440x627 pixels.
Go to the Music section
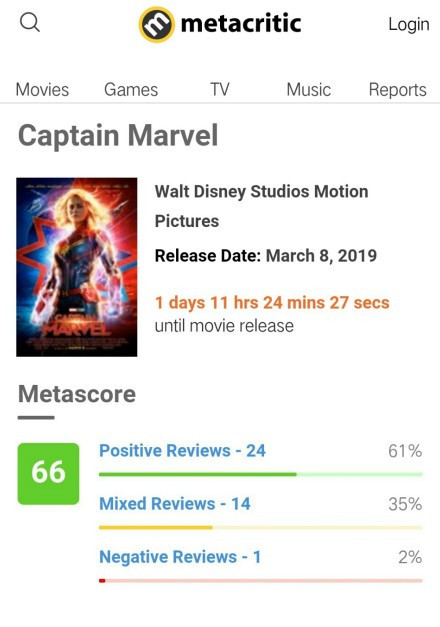coord(308,90)
